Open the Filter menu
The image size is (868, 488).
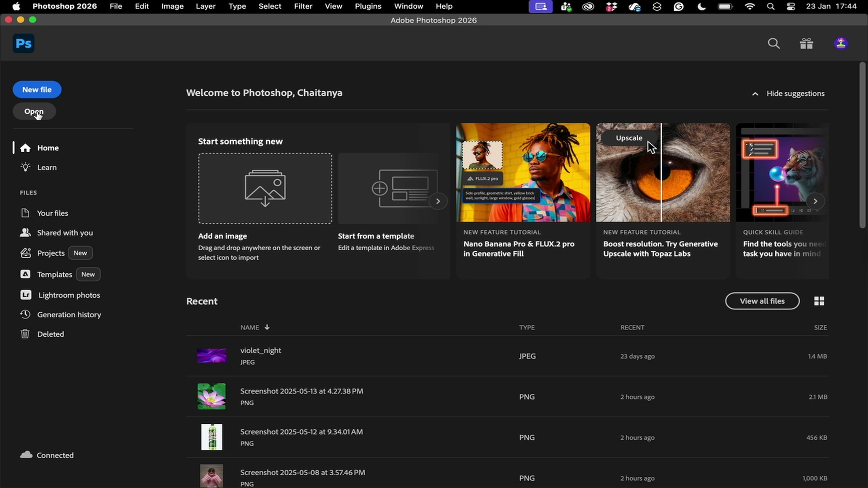(x=303, y=6)
